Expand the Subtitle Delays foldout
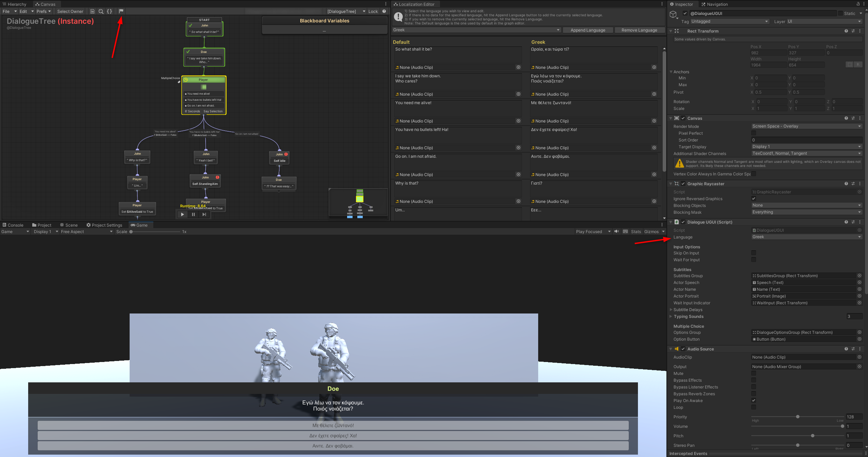The image size is (868, 457). tap(671, 309)
